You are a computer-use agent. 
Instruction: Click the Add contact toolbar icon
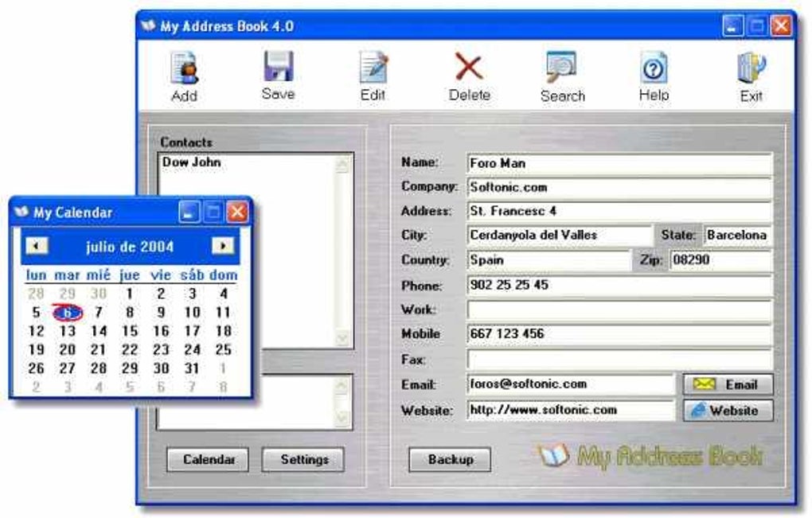185,68
